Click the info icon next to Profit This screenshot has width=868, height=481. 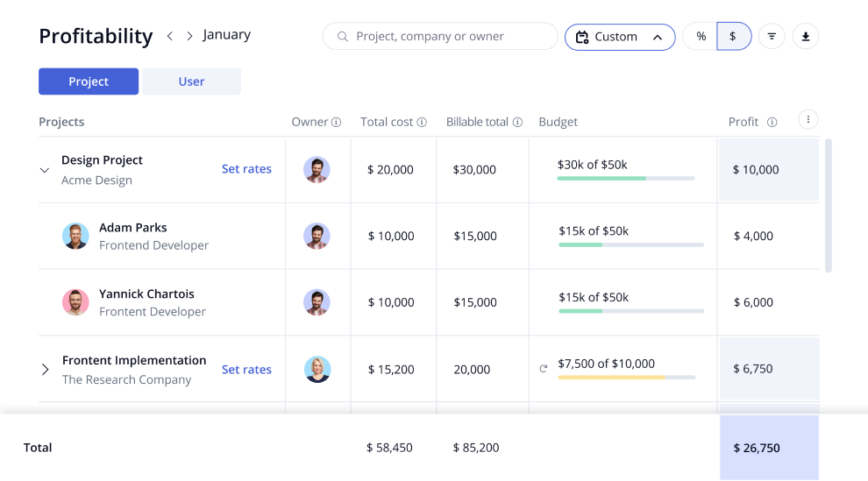(772, 123)
